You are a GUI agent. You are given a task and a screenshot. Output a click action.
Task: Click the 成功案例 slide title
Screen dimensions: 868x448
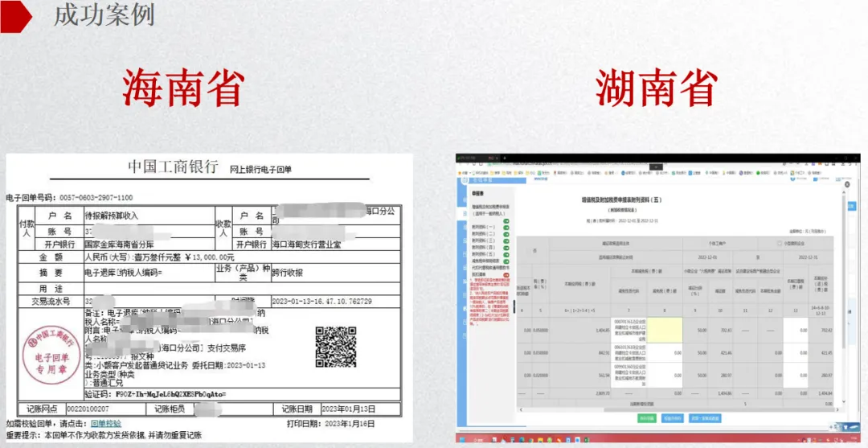point(104,16)
